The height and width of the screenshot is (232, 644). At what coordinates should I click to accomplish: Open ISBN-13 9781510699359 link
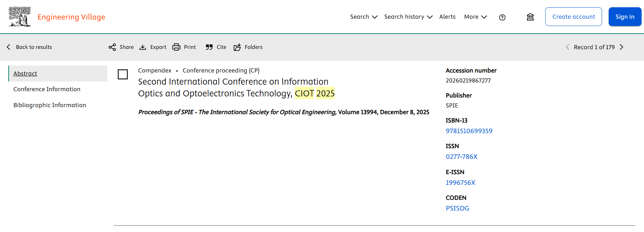click(469, 131)
